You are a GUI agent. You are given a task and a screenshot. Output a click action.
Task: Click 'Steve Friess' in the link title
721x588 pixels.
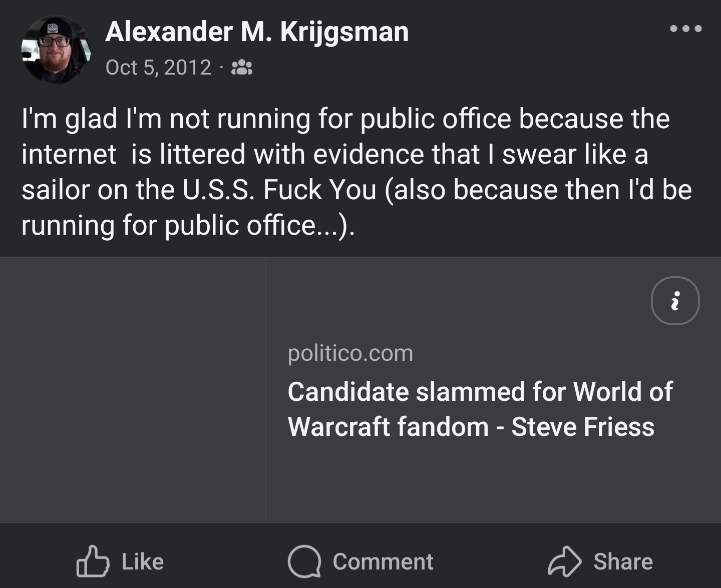pos(582,427)
